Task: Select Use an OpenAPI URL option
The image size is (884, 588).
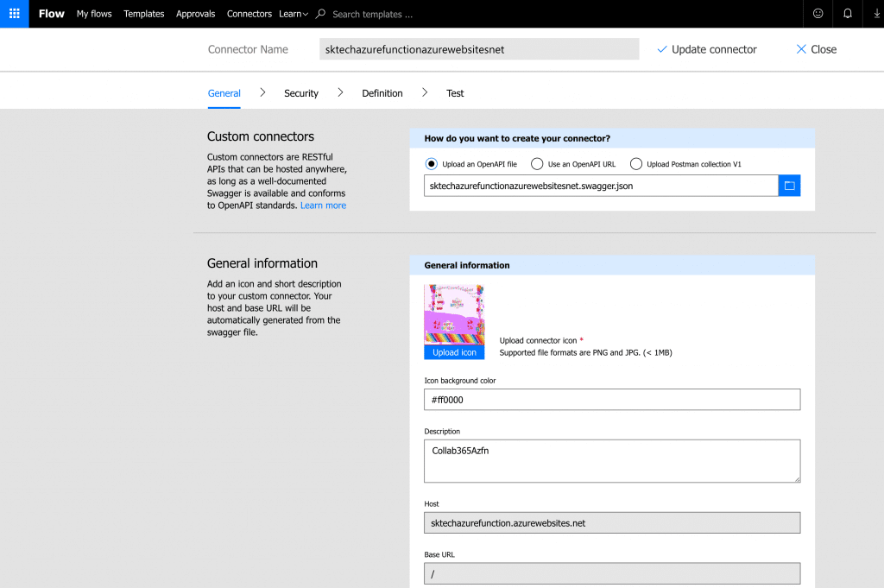Action: click(x=536, y=163)
